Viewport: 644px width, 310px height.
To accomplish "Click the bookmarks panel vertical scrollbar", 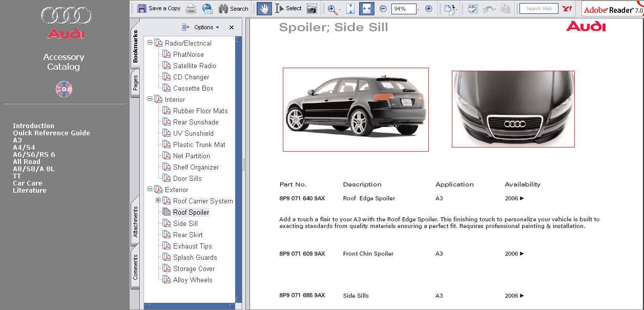I will tap(238, 171).
